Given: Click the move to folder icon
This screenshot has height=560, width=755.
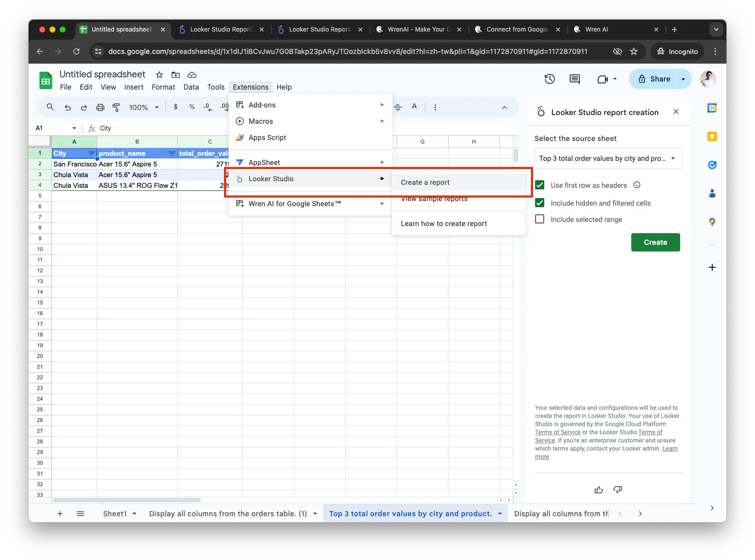Looking at the screenshot, I should 176,75.
